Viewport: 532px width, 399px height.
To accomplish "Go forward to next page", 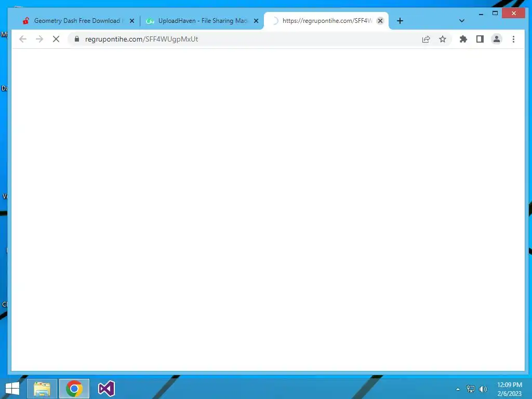I will [39, 39].
